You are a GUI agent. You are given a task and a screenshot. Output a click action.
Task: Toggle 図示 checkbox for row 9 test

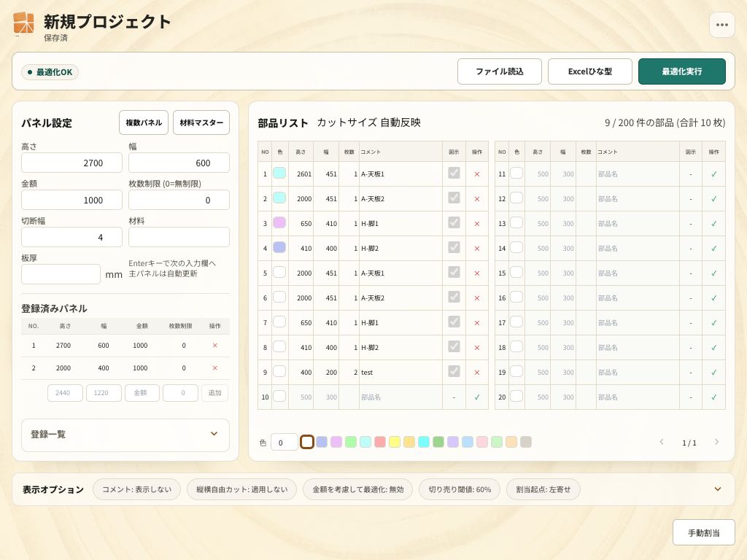click(454, 371)
